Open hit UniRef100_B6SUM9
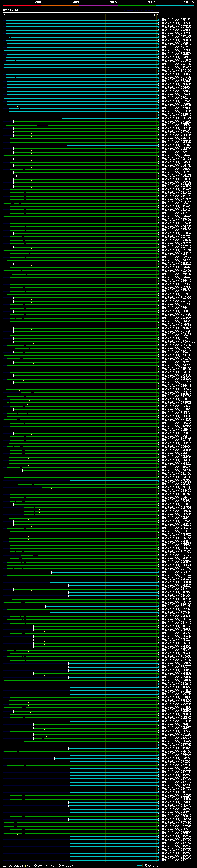This screenshot has height=868, width=197. tap(177, 104)
